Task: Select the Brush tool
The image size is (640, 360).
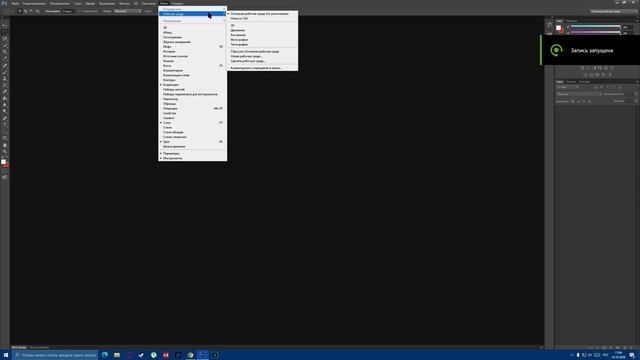Action: [5, 72]
